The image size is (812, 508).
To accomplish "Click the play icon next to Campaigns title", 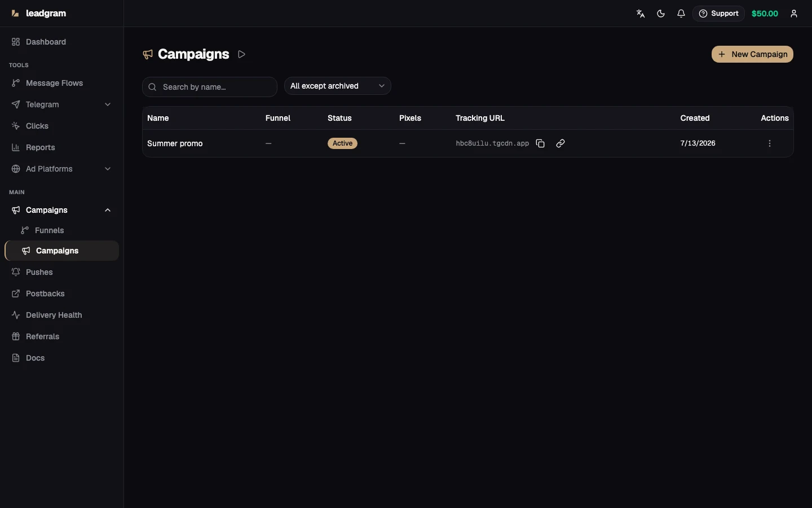I will 242,54.
